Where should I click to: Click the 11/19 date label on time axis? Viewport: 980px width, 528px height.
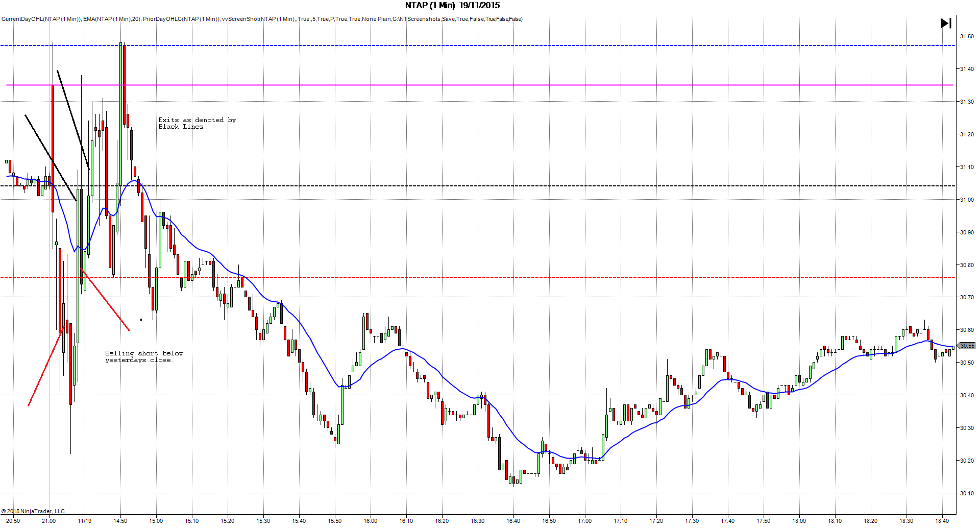[x=85, y=521]
